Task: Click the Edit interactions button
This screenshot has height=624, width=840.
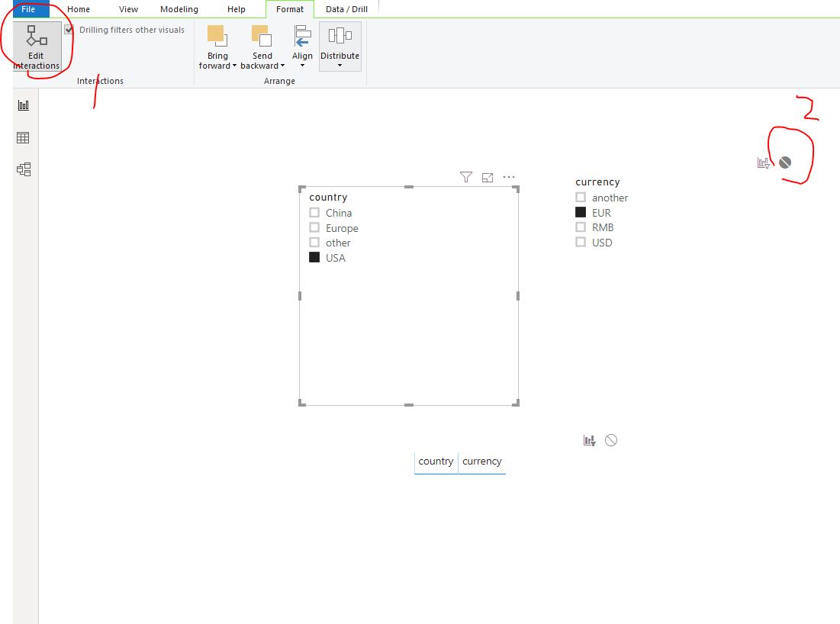Action: coord(37,47)
